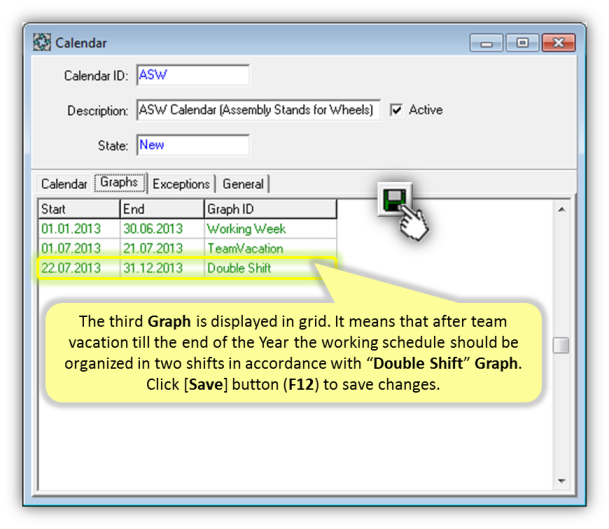Toggle the Active checkbox
609x529 pixels.
point(396,110)
